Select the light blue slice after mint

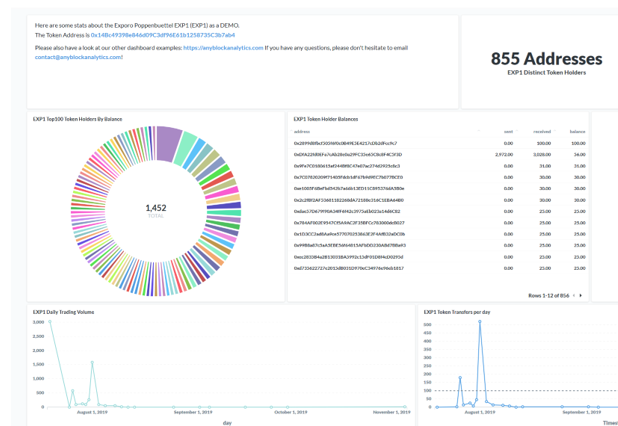coord(194,154)
